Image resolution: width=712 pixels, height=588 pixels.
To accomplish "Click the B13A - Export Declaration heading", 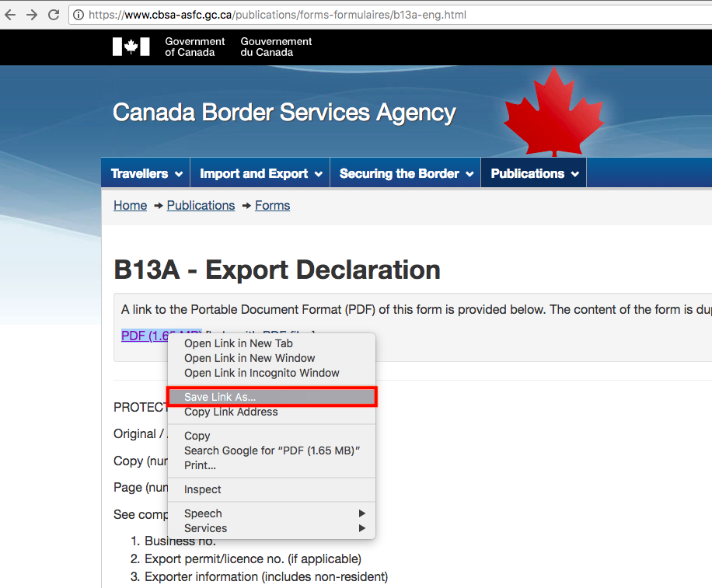I will (x=277, y=270).
